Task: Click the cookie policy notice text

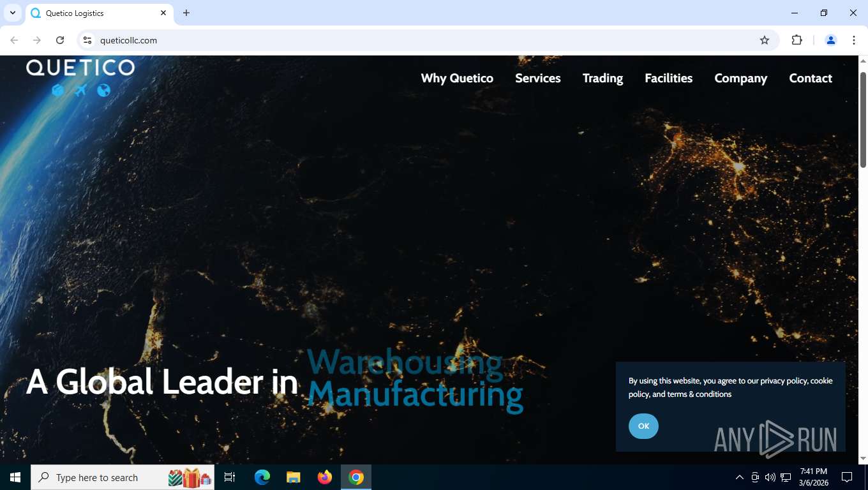Action: point(731,387)
